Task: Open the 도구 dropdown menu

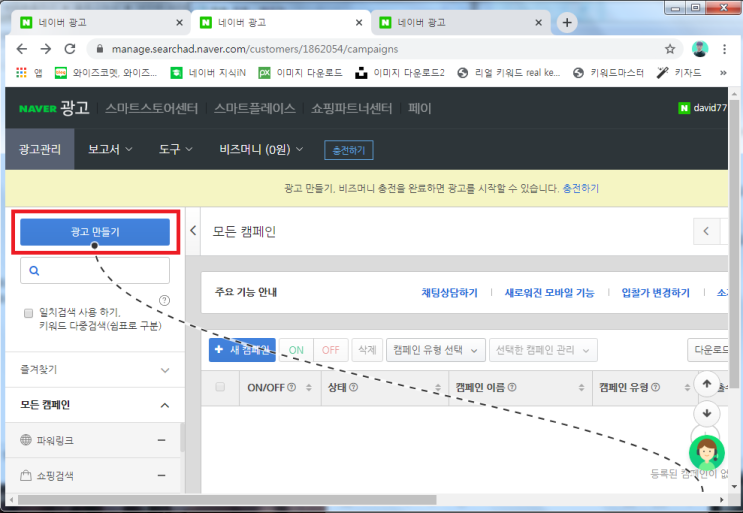Action: (175, 149)
